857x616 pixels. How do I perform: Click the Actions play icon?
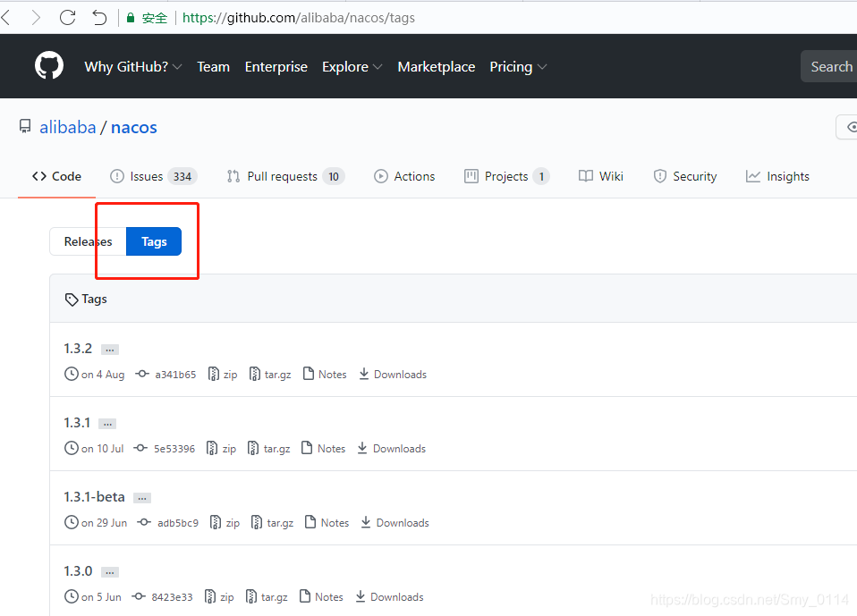(x=381, y=176)
